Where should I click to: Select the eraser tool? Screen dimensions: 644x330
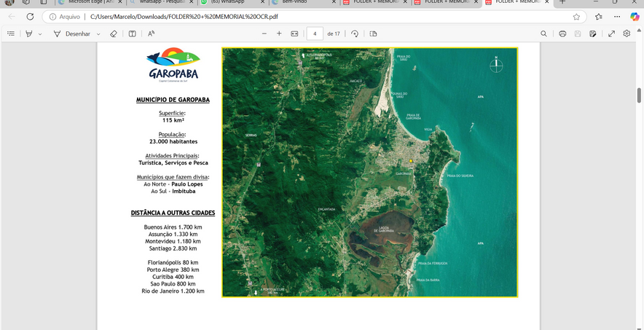pos(114,34)
